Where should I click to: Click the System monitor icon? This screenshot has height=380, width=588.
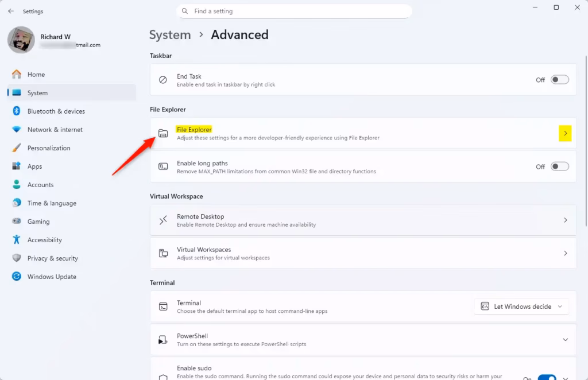[x=17, y=92]
